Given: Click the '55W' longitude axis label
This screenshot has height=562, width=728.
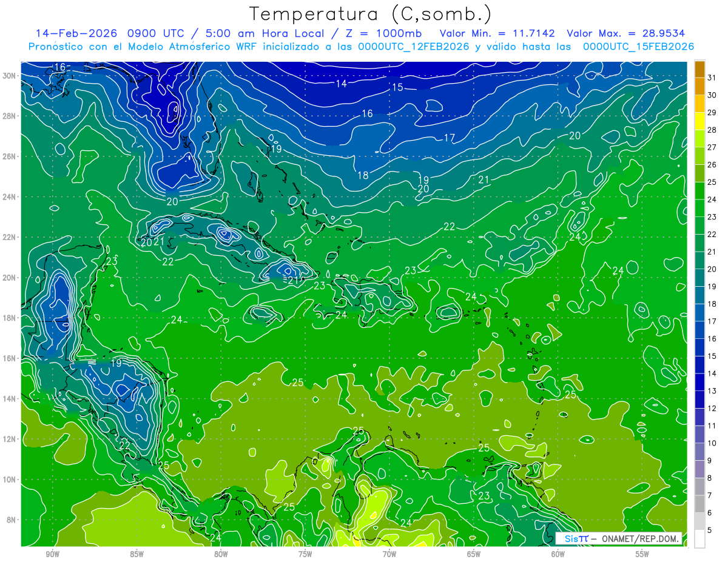Looking at the screenshot, I should click(x=642, y=554).
